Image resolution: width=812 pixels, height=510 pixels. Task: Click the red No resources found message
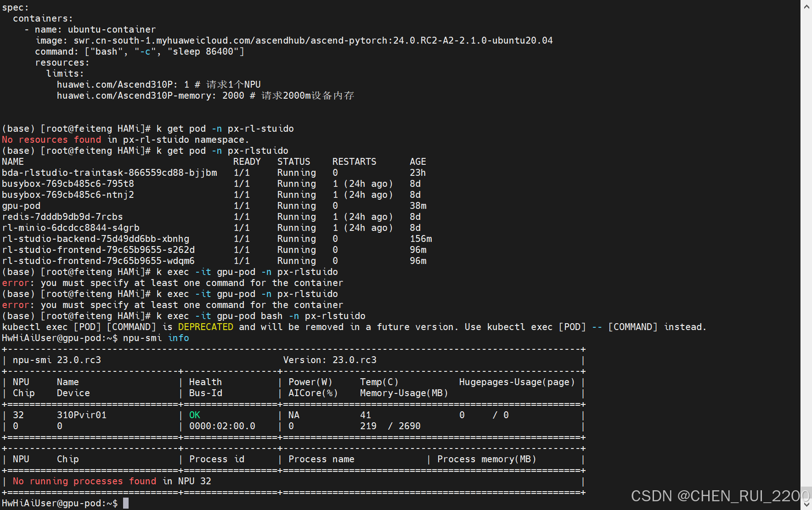(51, 139)
